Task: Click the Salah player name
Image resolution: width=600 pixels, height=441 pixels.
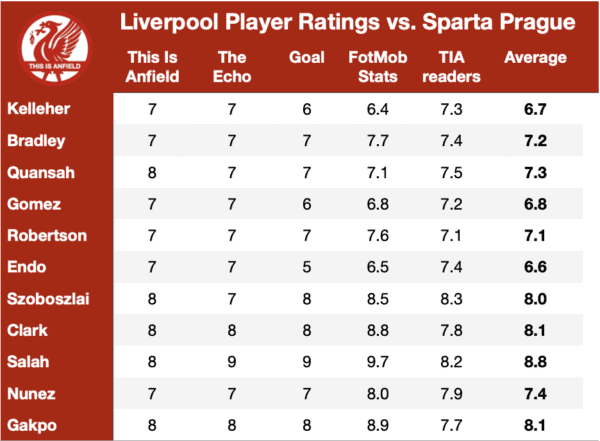Action: pyautogui.click(x=28, y=362)
